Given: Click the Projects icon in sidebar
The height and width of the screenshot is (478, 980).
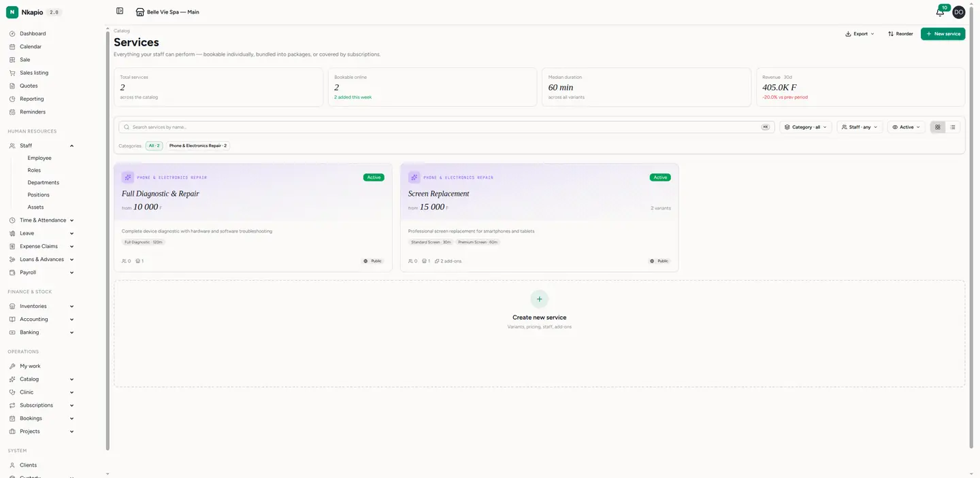Looking at the screenshot, I should (x=12, y=431).
